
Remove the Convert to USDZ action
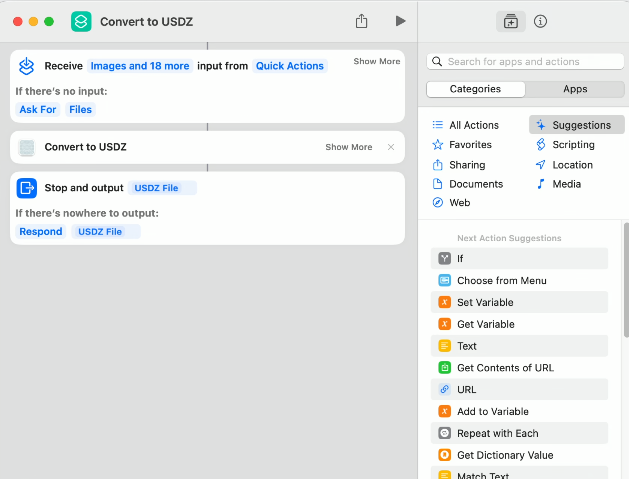391,147
